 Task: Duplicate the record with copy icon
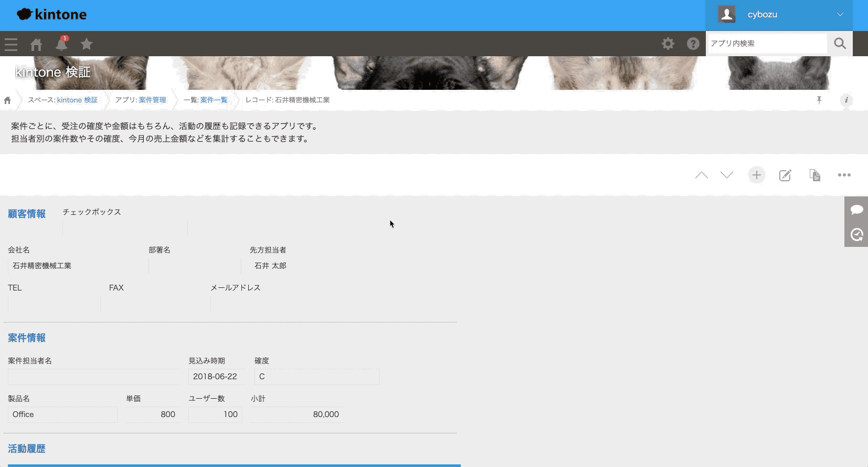coord(814,175)
